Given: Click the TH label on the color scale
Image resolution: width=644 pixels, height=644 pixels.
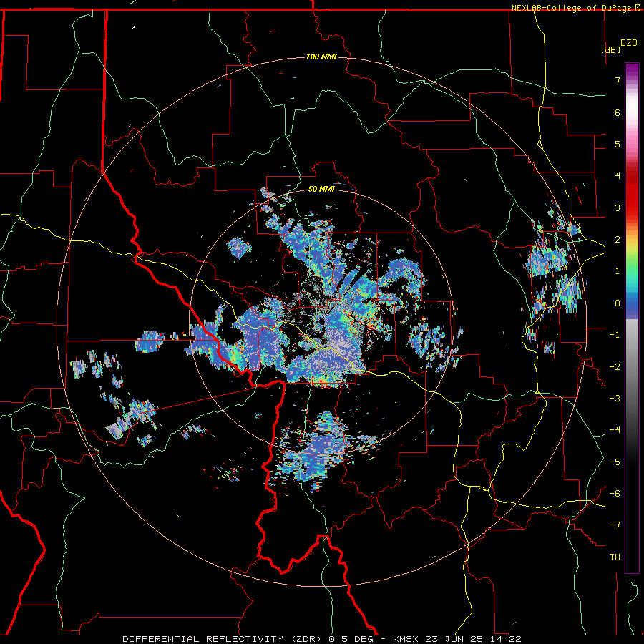Looking at the screenshot, I should [615, 557].
